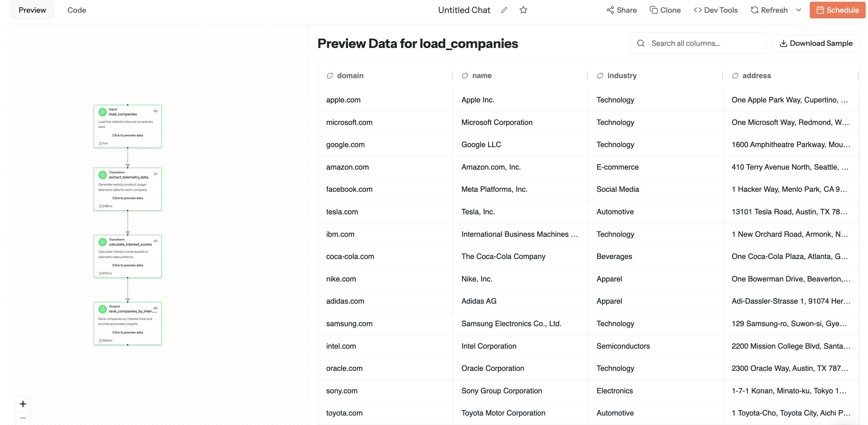
Task: Click Download Sample button
Action: click(816, 44)
